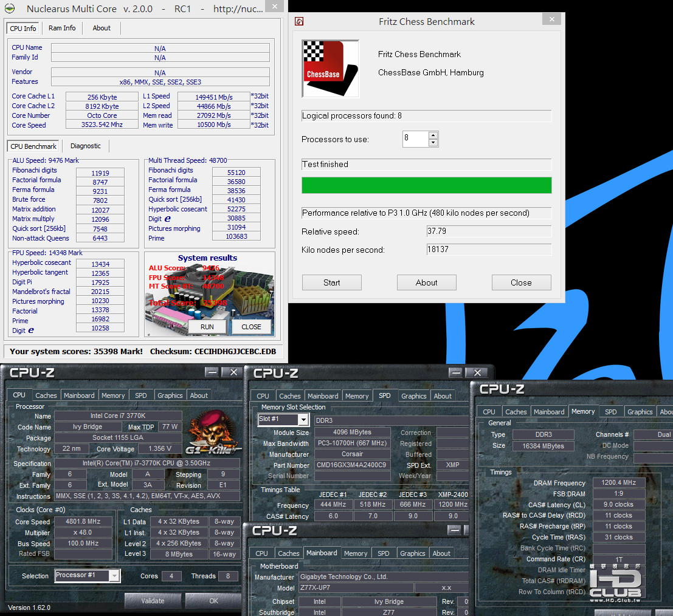The image size is (673, 616).
Task: Decrease processors to use with down arrow
Action: pyautogui.click(x=433, y=143)
